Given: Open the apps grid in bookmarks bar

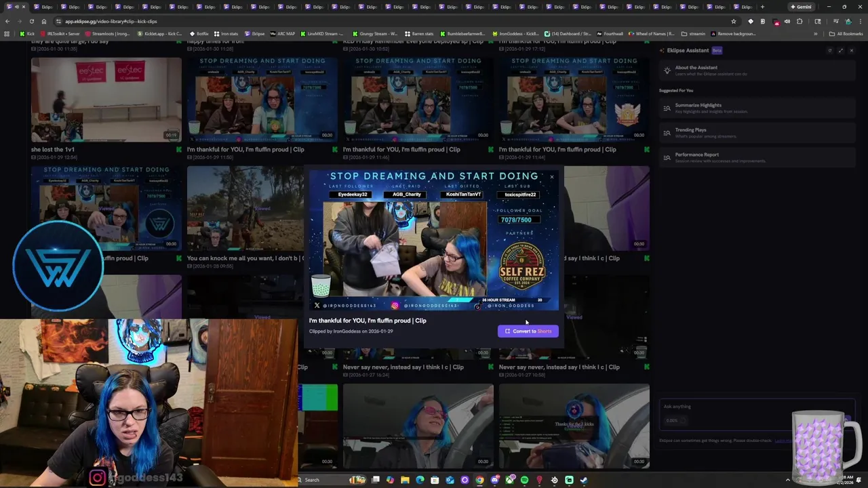Looking at the screenshot, I should coord(7,33).
